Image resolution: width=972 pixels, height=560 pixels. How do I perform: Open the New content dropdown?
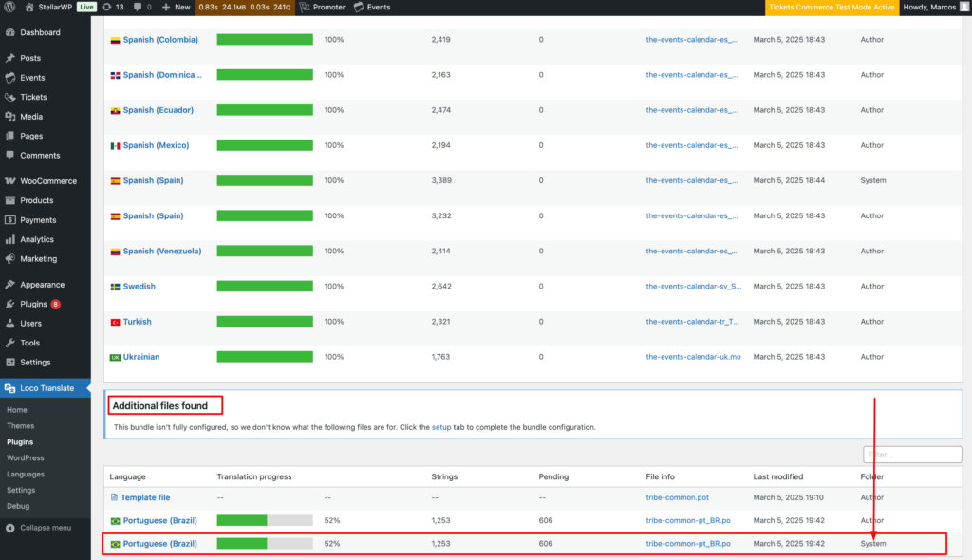pyautogui.click(x=176, y=7)
